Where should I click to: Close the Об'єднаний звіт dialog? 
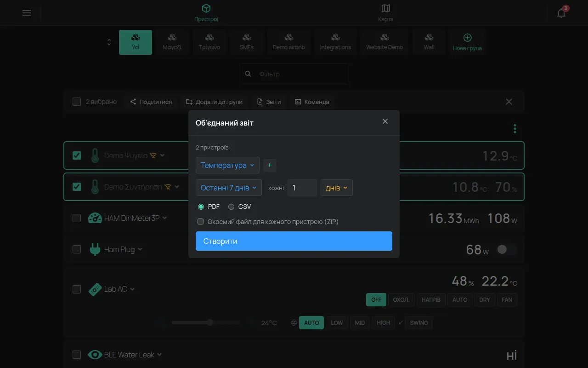385,121
